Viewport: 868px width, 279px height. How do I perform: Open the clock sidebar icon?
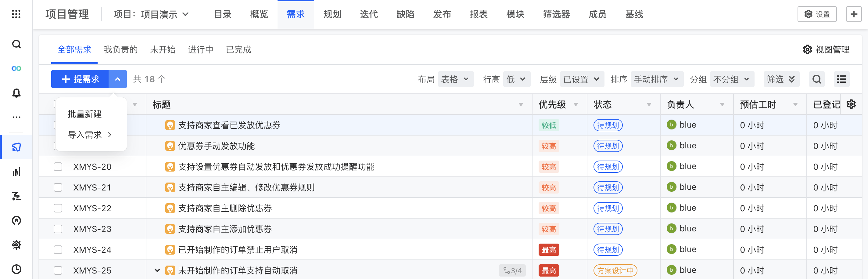(16, 269)
